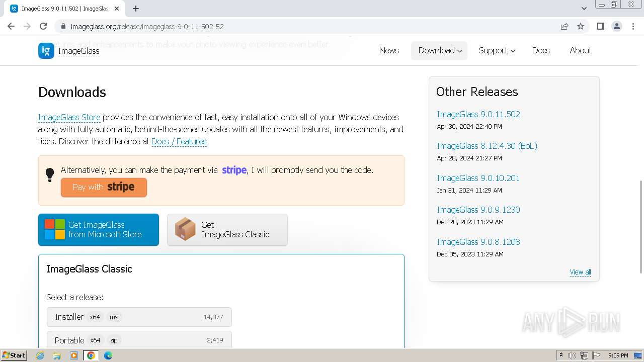The image size is (644, 362).
Task: Select the Portable x64 zip release
Action: (x=139, y=340)
